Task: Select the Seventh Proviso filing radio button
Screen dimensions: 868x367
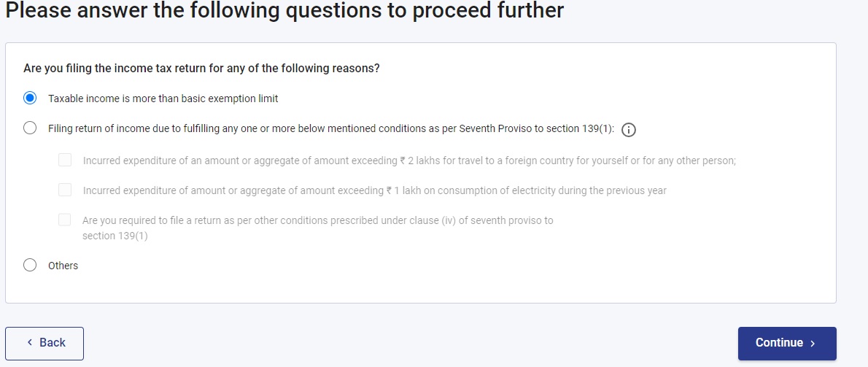Action: point(30,128)
